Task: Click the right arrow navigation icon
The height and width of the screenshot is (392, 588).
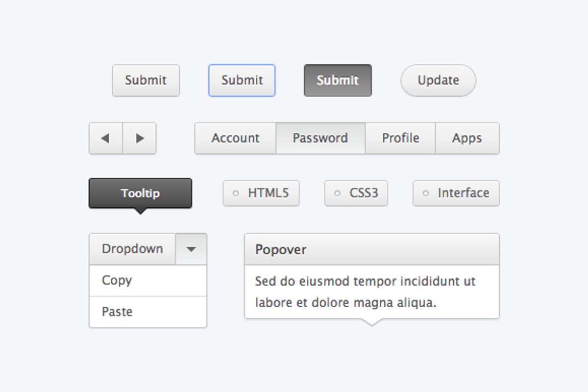Action: (140, 139)
